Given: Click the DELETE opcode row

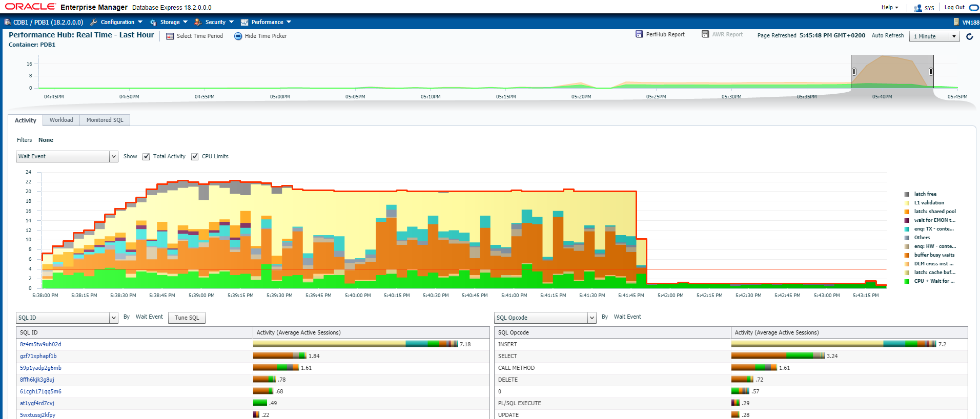Looking at the screenshot, I should click(x=731, y=380).
